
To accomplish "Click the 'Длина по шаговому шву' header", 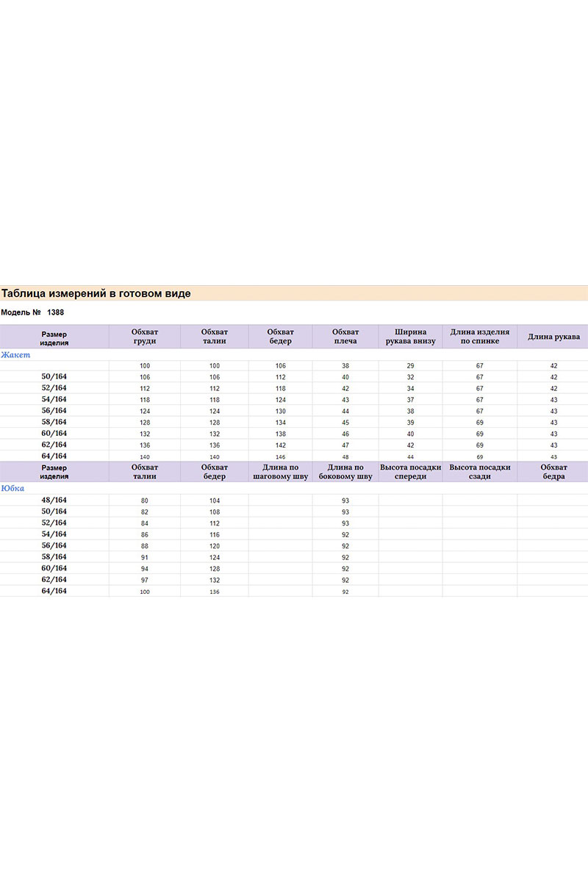I will coord(279,472).
